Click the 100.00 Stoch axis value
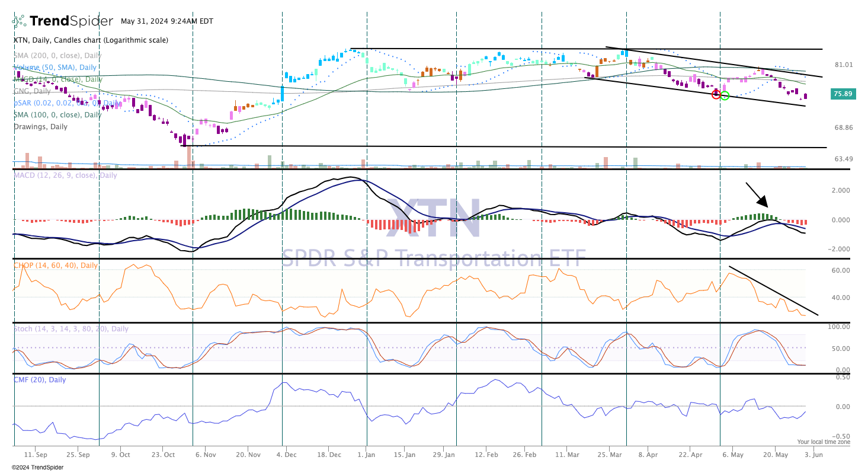 click(840, 327)
